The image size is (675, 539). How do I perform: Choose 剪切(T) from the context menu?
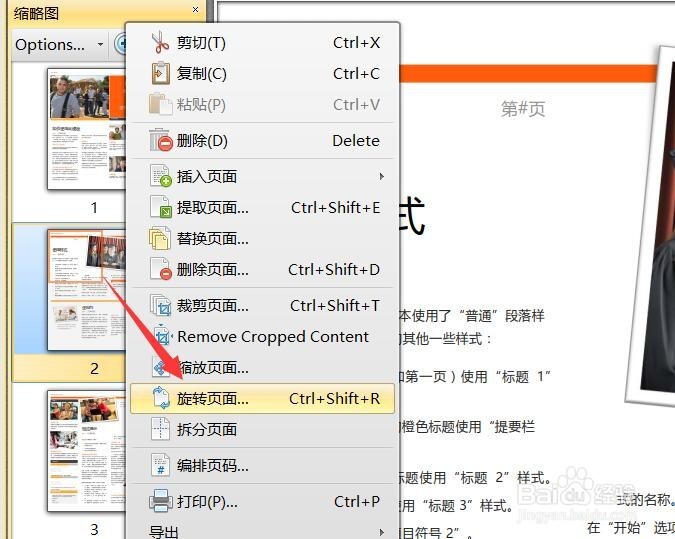[x=263, y=43]
